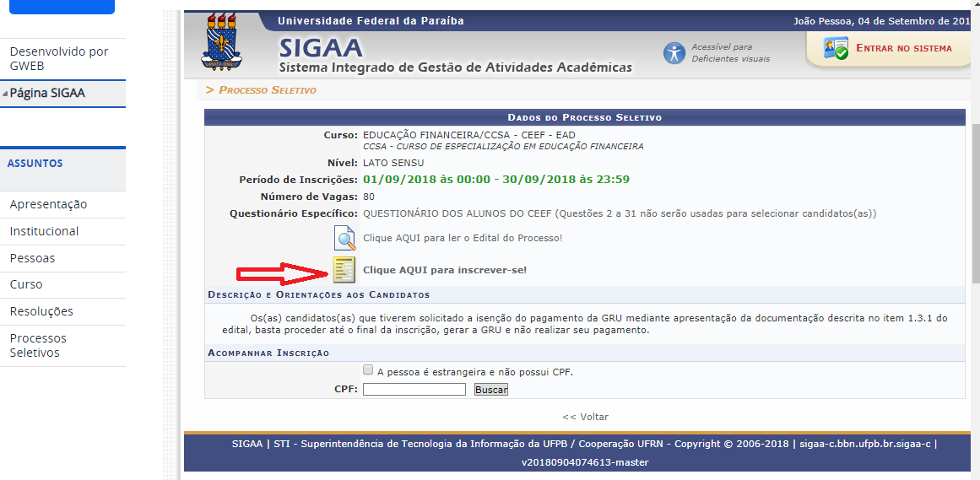Click the CPF input field
This screenshot has height=480, width=980.
point(414,390)
